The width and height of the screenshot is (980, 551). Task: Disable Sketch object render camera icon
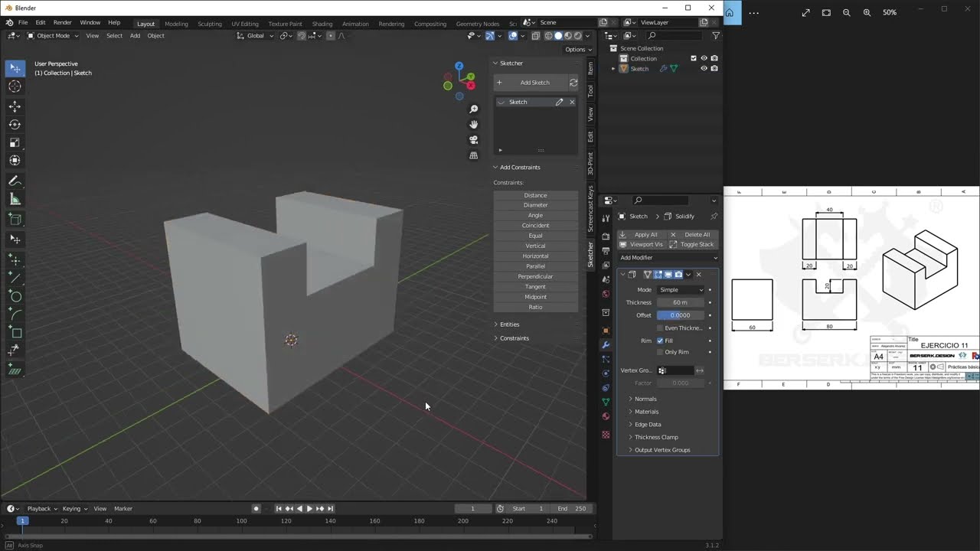[714, 68]
